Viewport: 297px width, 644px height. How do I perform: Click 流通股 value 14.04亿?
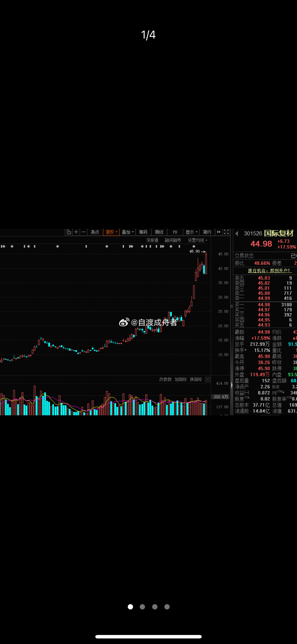point(261,411)
